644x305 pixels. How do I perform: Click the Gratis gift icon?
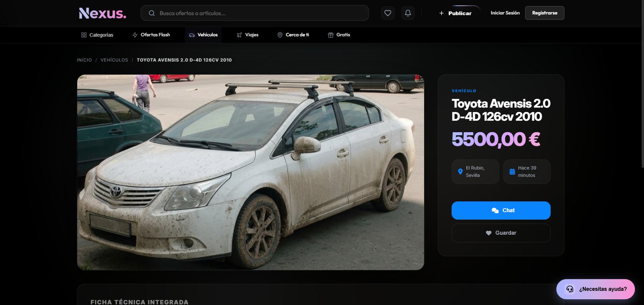pyautogui.click(x=331, y=35)
